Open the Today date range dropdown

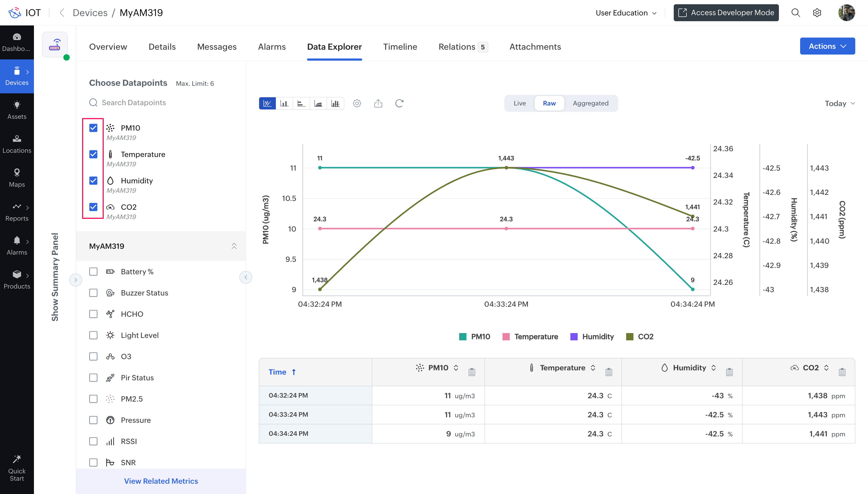840,103
